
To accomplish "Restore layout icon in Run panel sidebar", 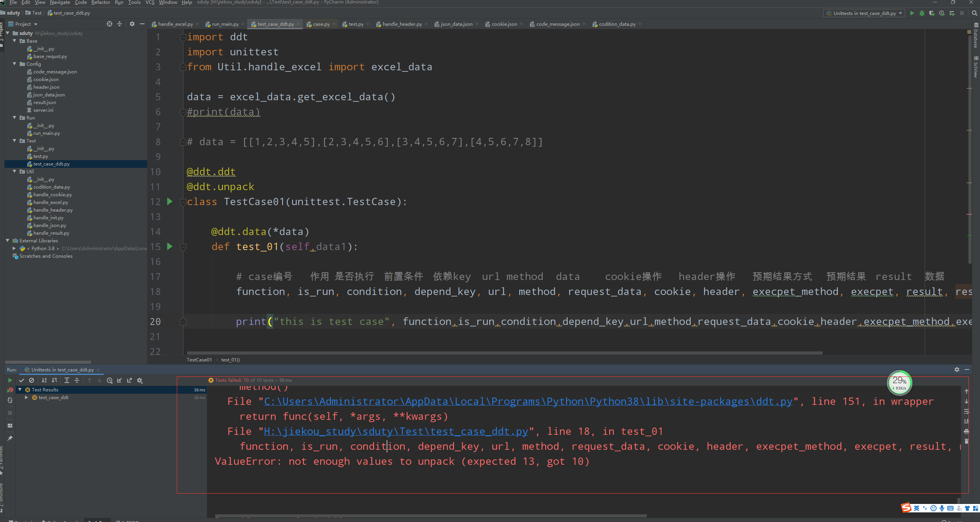I will coord(10,426).
